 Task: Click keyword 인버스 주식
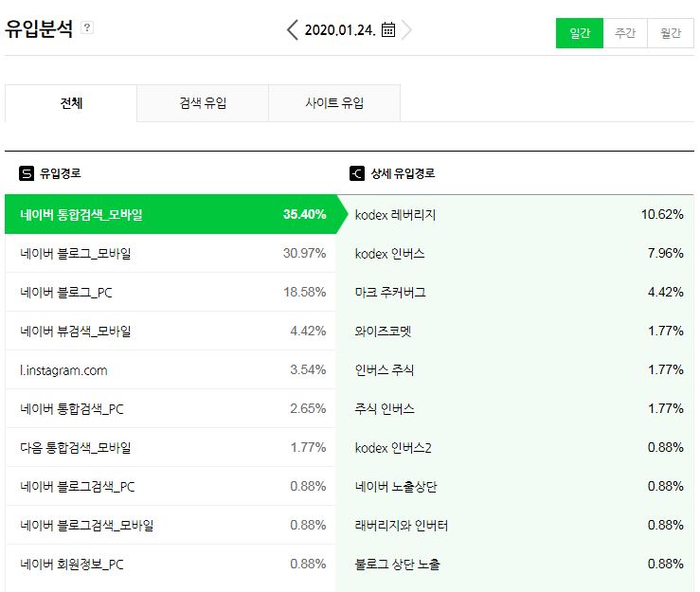coord(385,370)
